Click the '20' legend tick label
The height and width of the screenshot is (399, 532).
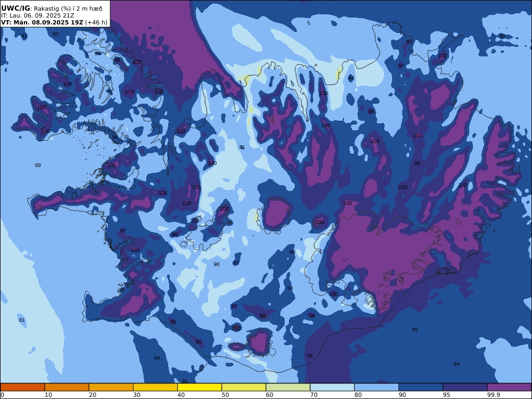(x=93, y=395)
